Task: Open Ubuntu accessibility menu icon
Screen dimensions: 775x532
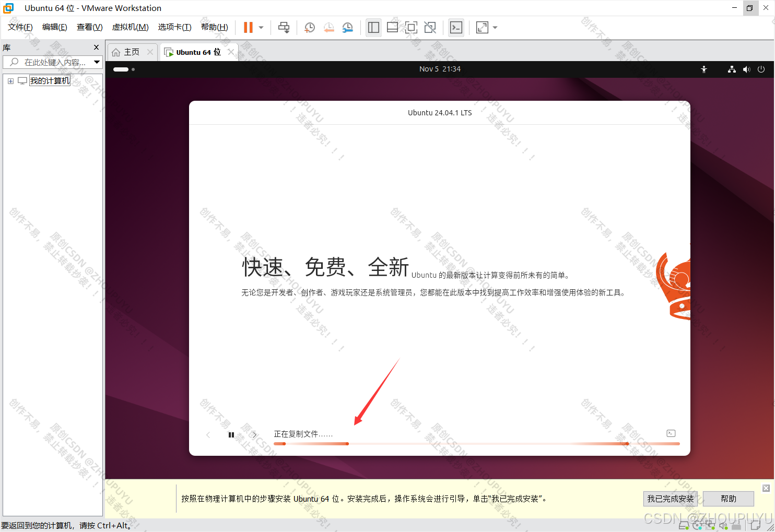Action: pyautogui.click(x=704, y=69)
